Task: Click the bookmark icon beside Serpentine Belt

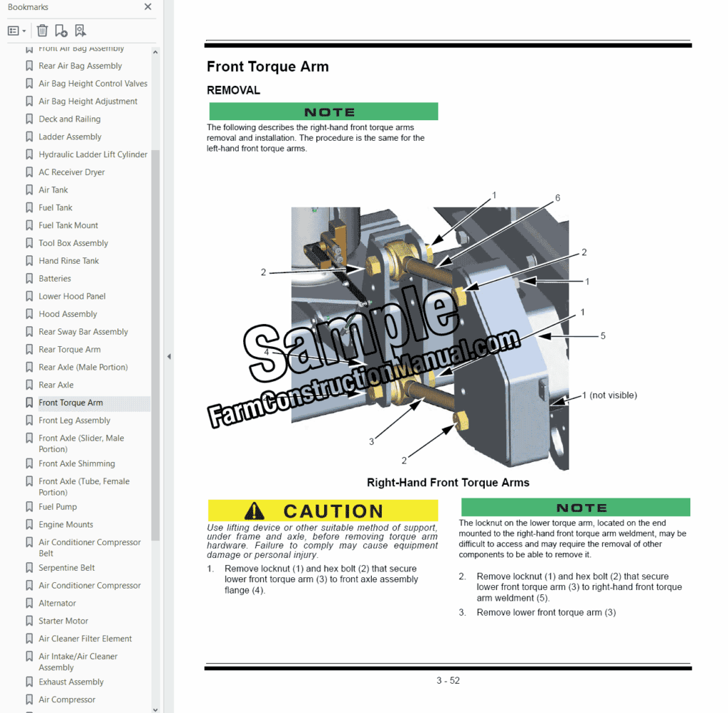Action: [29, 568]
